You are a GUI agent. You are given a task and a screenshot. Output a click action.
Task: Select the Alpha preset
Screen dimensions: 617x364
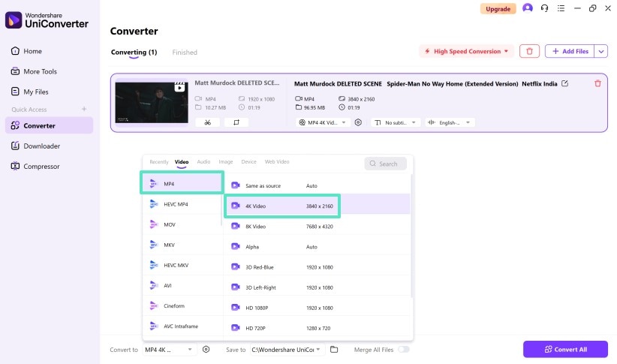[x=317, y=247]
